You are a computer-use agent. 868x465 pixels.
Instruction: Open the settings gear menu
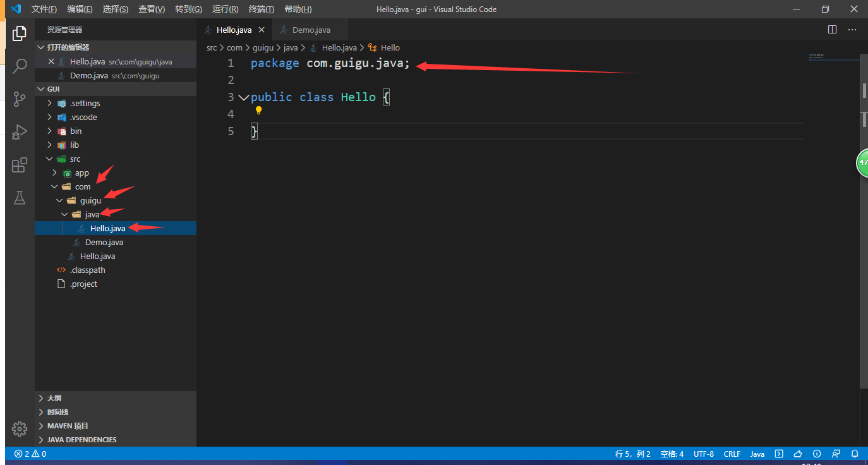tap(19, 429)
